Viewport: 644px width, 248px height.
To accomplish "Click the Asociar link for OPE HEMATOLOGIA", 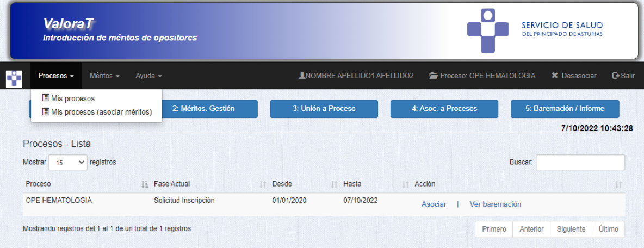I will point(434,204).
